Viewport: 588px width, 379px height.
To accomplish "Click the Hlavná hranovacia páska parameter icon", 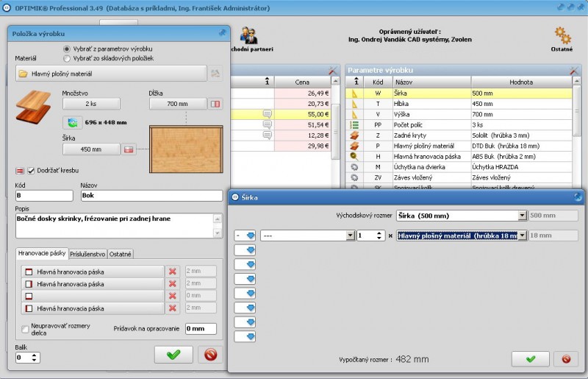I will pos(354,156).
